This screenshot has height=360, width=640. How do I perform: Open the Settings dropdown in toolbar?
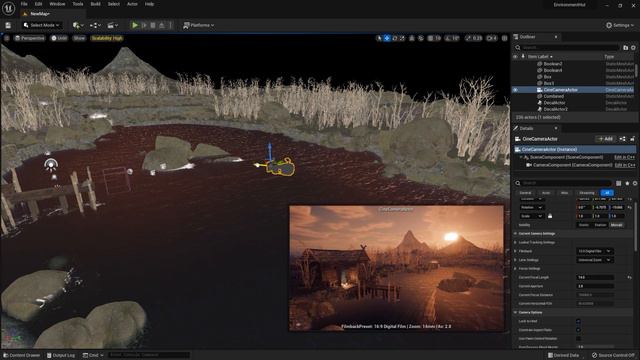tap(620, 25)
